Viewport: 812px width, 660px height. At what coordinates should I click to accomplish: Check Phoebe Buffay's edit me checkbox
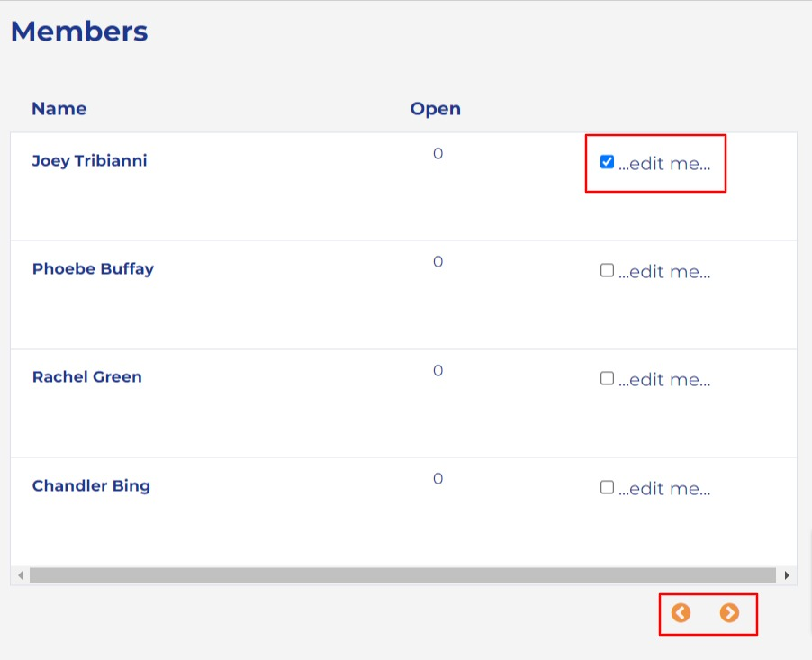[x=607, y=270]
